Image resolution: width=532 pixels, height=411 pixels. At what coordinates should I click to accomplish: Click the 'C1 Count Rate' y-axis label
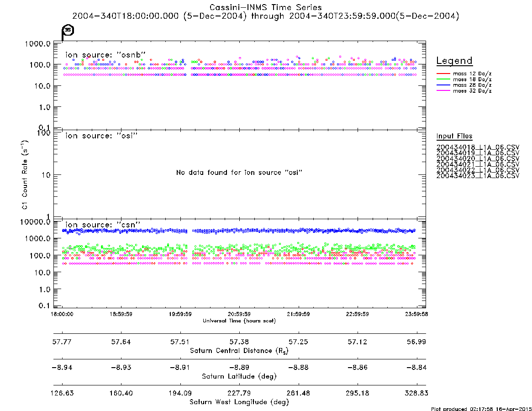[x=25, y=174]
